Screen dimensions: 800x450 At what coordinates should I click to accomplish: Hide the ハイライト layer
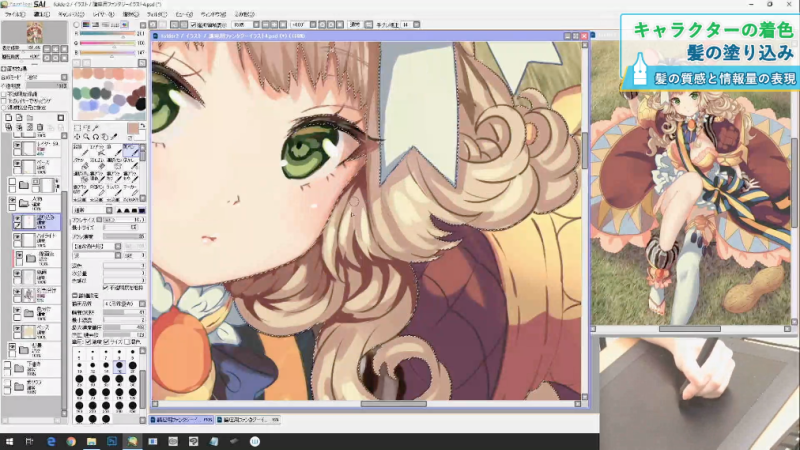point(17,238)
